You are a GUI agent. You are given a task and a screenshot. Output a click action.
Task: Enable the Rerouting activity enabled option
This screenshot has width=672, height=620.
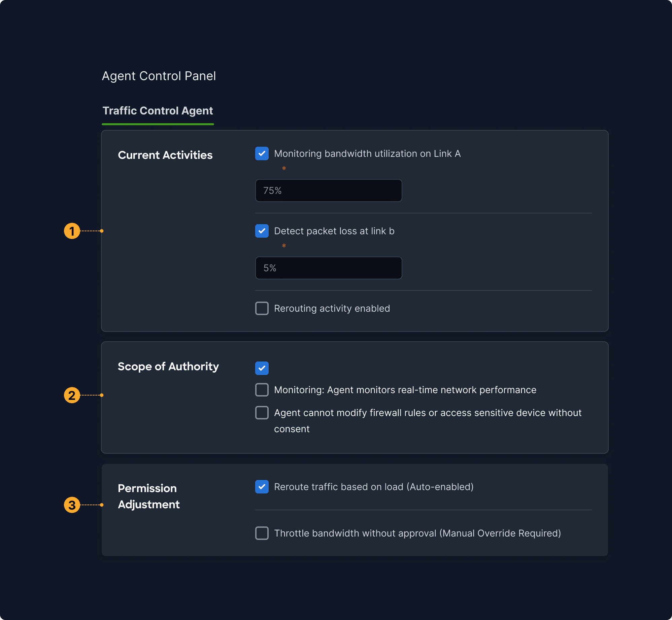(x=262, y=308)
